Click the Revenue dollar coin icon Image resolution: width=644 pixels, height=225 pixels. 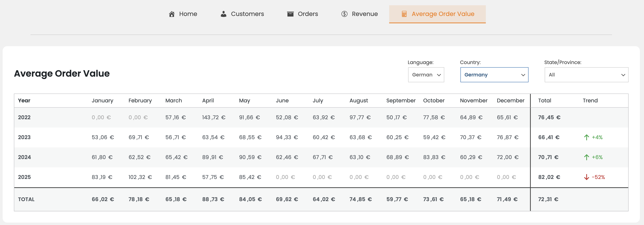(x=344, y=14)
